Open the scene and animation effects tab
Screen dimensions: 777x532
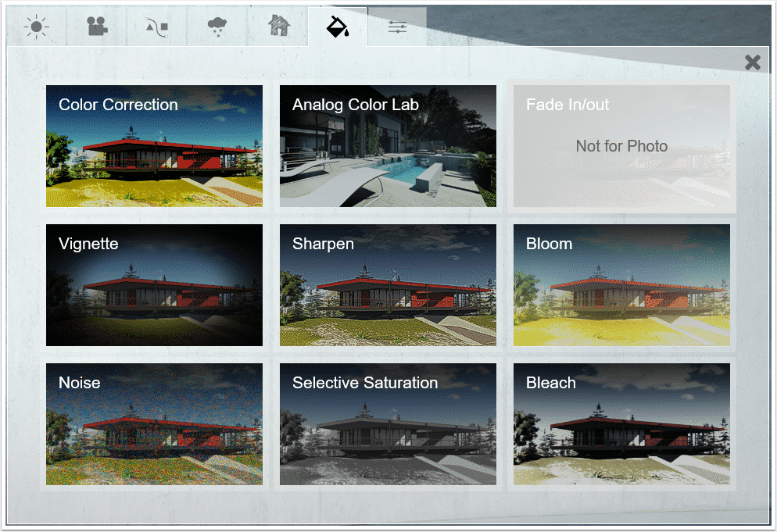click(157, 27)
